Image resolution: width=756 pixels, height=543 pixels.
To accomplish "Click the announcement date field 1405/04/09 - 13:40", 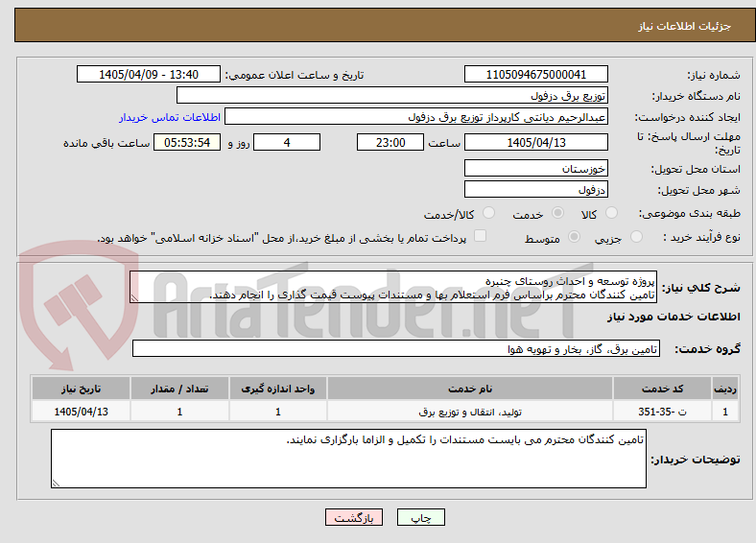I will coord(149,74).
